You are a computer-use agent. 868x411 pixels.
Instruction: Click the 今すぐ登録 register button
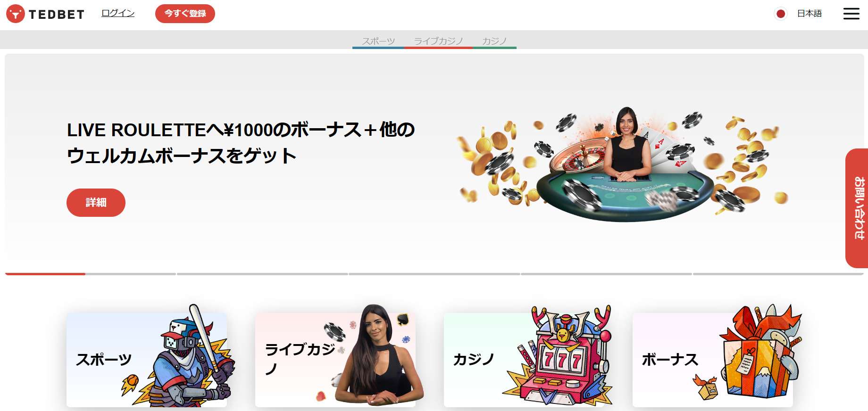185,14
